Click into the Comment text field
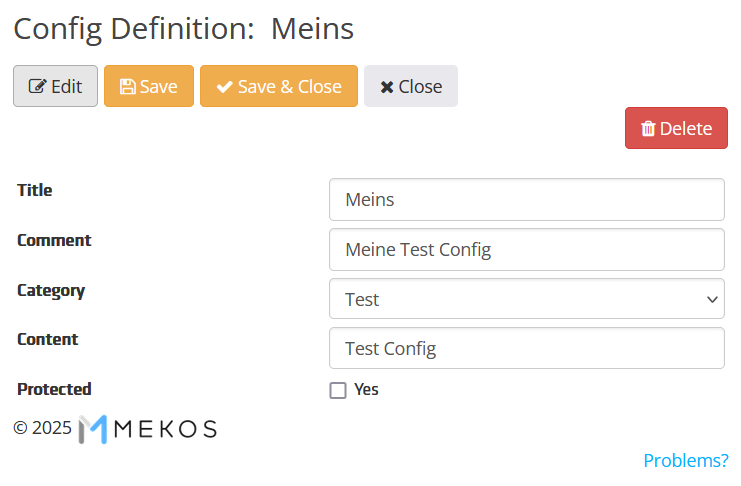 [x=526, y=249]
